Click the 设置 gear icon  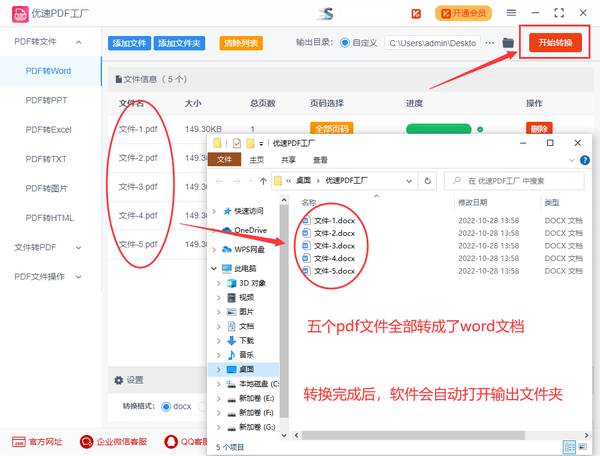point(119,380)
